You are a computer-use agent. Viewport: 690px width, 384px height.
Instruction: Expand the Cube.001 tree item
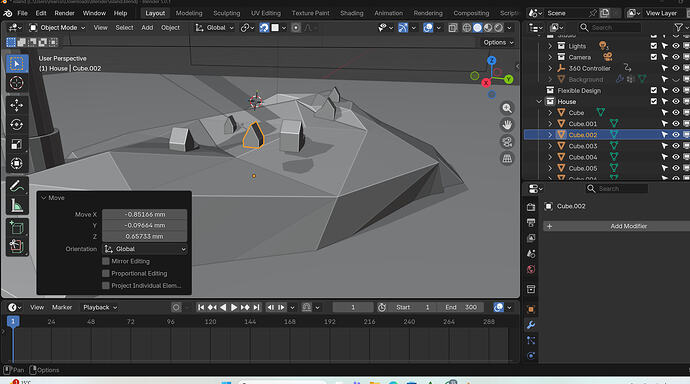550,124
